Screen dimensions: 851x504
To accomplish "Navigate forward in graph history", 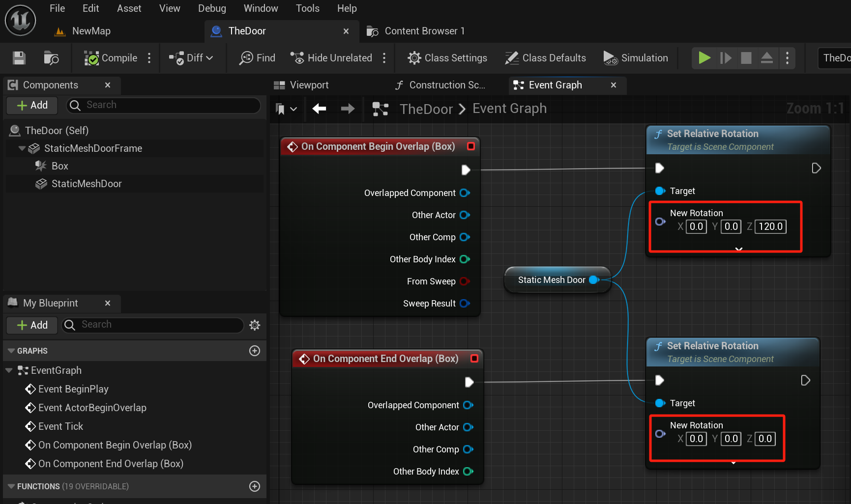I will tap(348, 109).
